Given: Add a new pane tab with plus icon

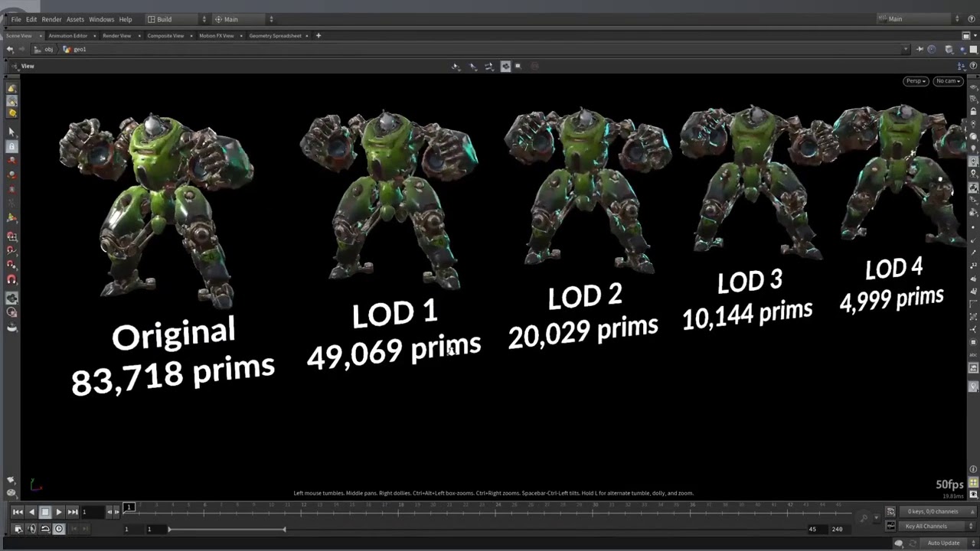Looking at the screenshot, I should click(318, 36).
